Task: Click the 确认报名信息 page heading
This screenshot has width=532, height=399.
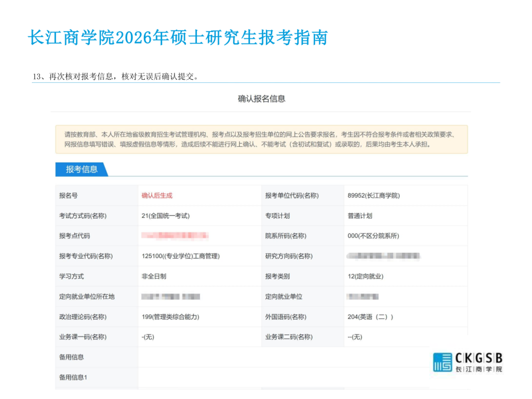Action: 262,99
